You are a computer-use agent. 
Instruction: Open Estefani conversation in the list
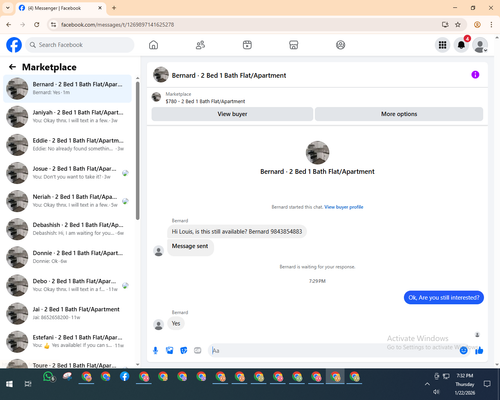(x=67, y=341)
